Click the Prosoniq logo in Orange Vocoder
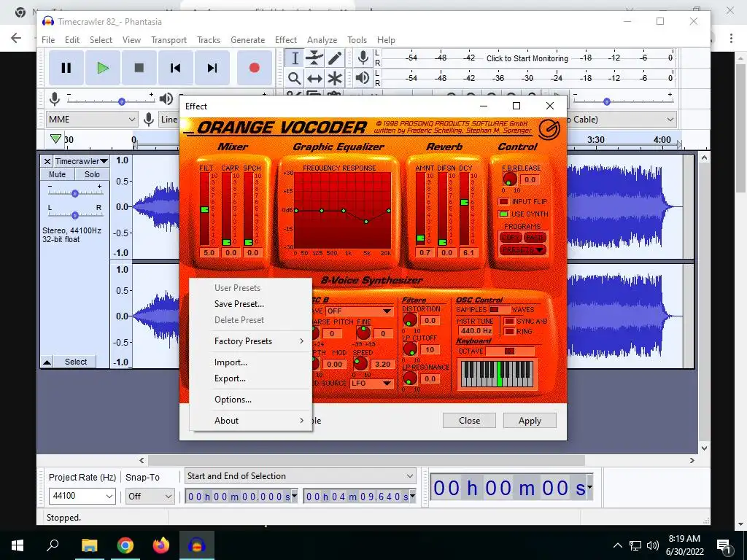This screenshot has width=747, height=560. click(549, 129)
